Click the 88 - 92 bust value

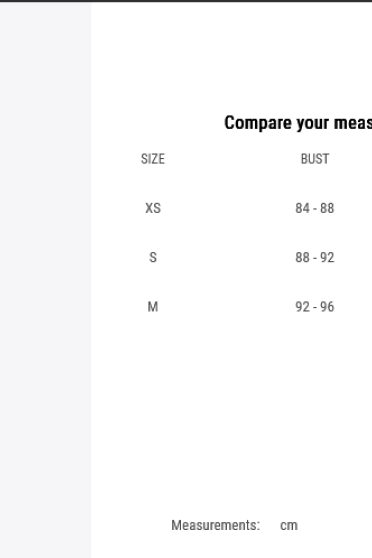point(315,257)
